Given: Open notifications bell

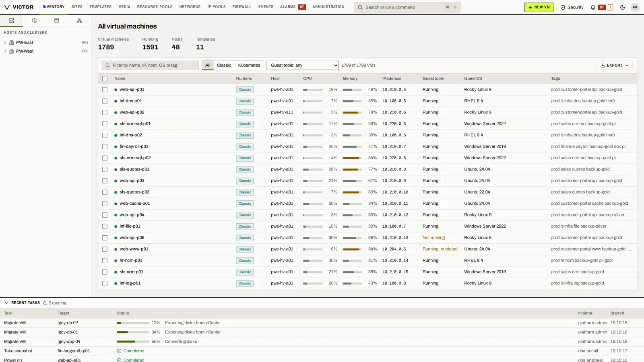Looking at the screenshot, I should tap(593, 7).
